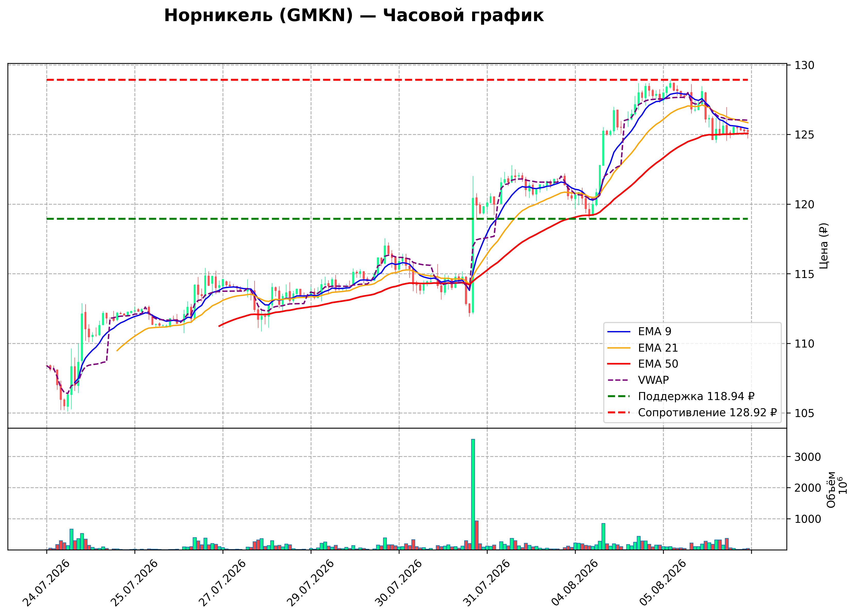Click the date label 05.08.2026
Image resolution: width=857 pixels, height=616 pixels.
click(x=663, y=583)
